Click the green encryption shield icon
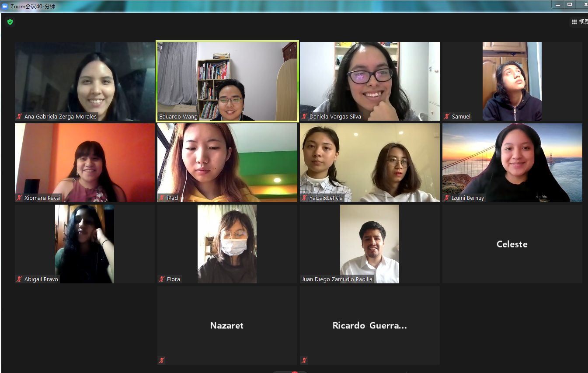The width and height of the screenshot is (588, 373). click(x=10, y=22)
